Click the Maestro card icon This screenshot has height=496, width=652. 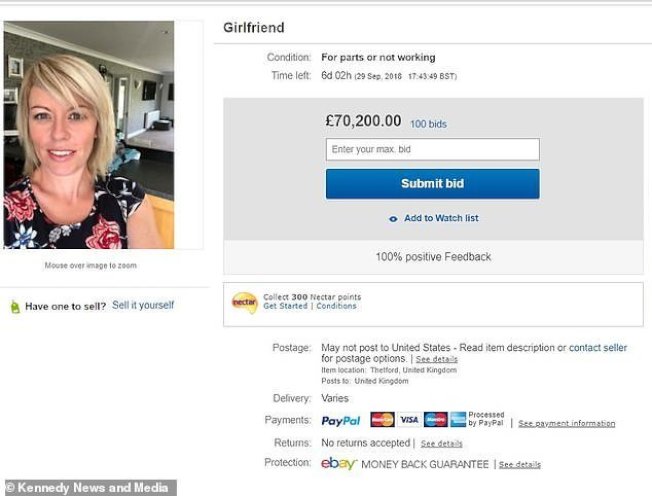[x=435, y=420]
